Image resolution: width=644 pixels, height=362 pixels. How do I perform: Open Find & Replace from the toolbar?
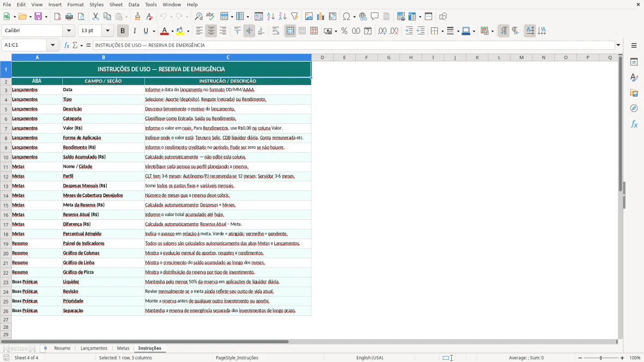pos(199,17)
